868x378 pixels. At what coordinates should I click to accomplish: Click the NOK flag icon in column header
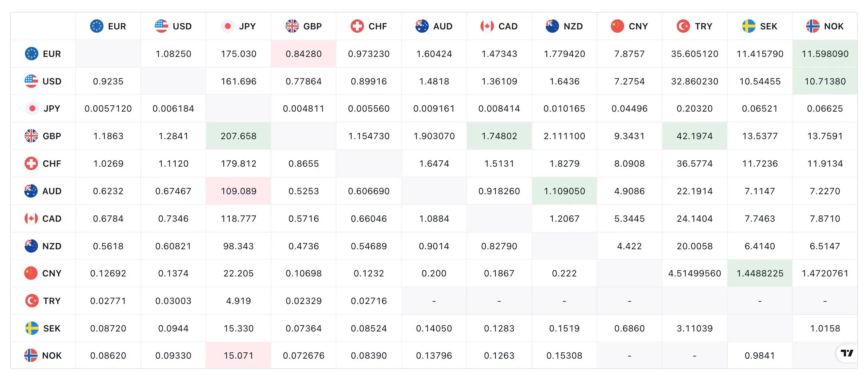click(813, 26)
